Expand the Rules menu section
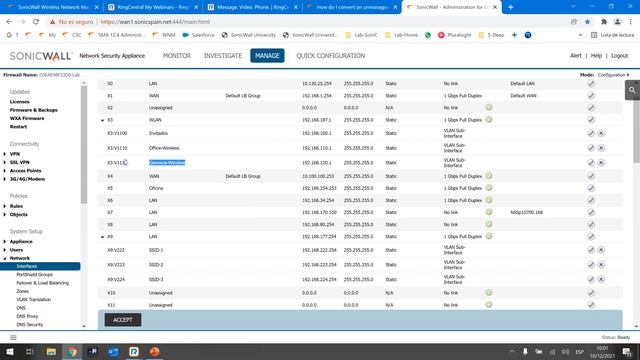 click(5, 206)
